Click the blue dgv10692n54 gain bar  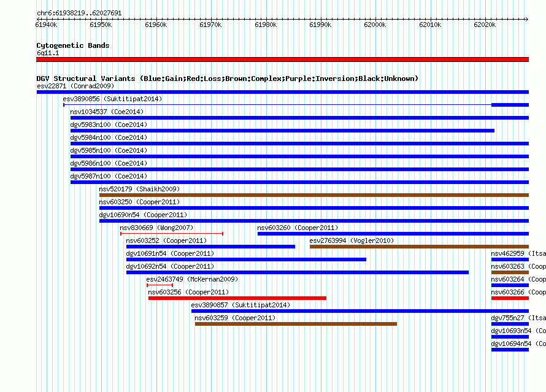(x=298, y=272)
